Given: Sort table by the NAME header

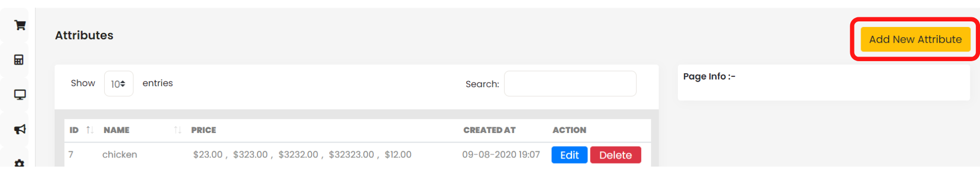Looking at the screenshot, I should tap(116, 130).
